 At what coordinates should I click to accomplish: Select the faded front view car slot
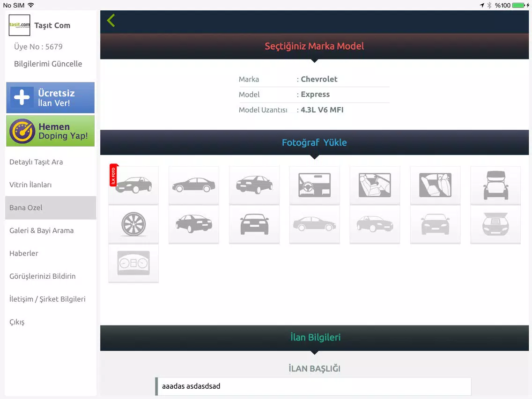coord(436,224)
